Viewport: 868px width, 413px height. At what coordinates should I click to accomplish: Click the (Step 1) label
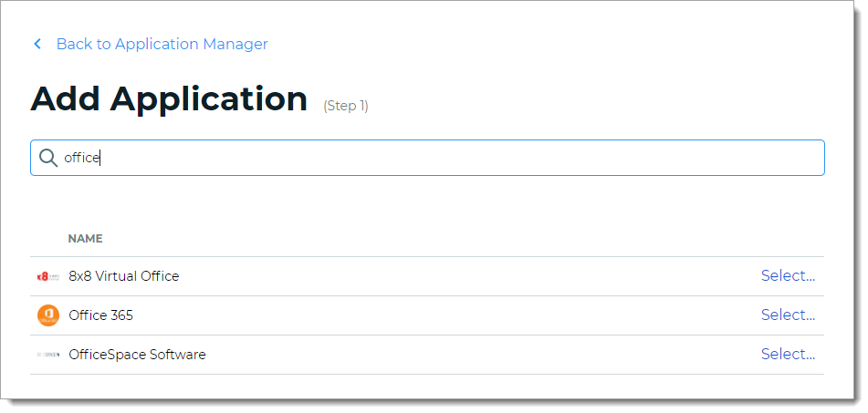346,106
